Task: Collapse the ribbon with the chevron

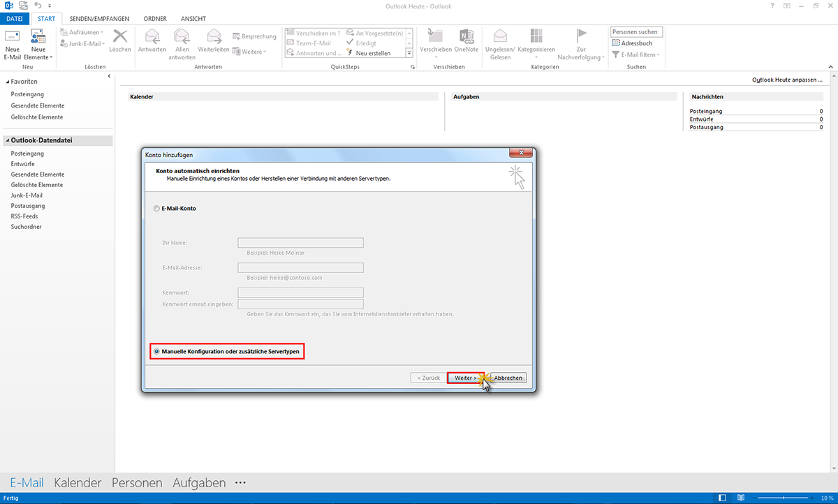Action: point(830,67)
